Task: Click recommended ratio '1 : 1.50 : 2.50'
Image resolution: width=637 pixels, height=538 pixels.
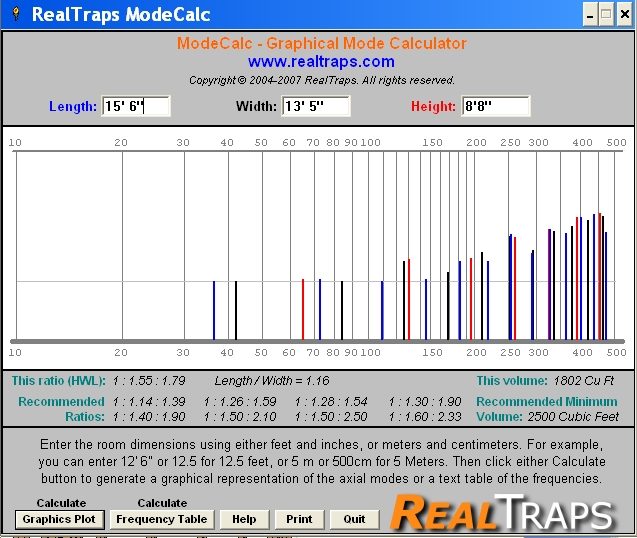Action: tap(331, 417)
